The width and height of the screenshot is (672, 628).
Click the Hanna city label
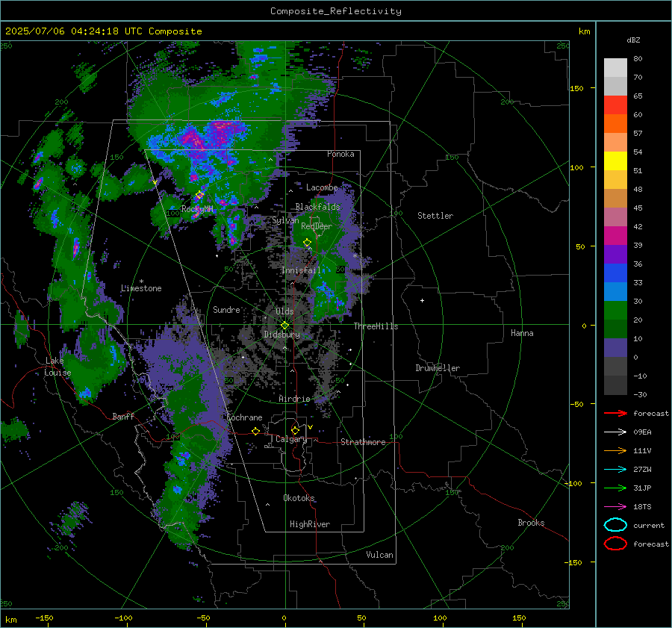coord(522,333)
